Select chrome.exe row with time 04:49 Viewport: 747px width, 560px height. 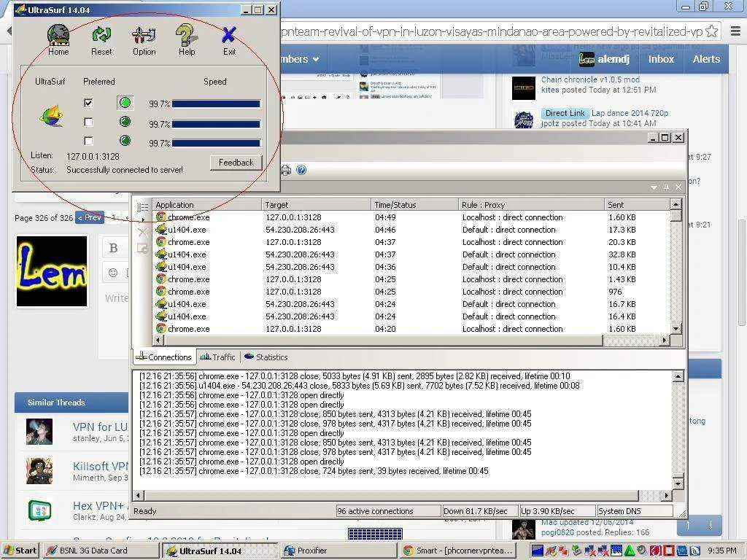(411, 217)
